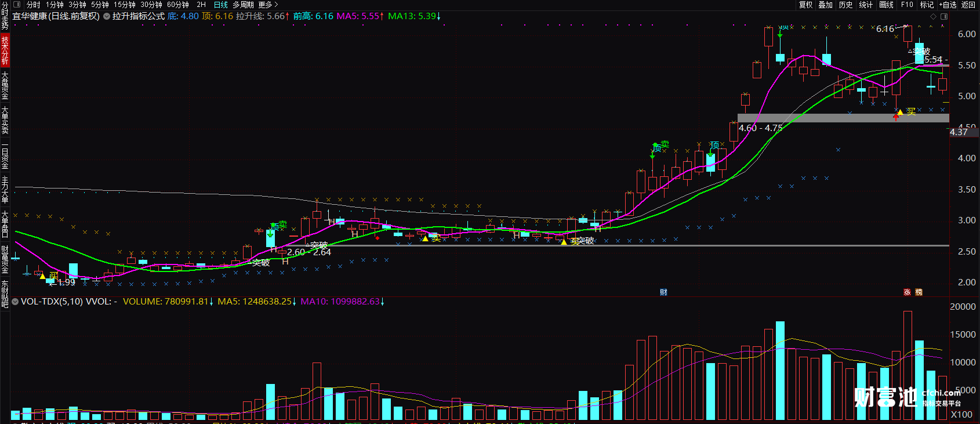Select the 5分钟 period
980x424 pixels.
coord(100,5)
